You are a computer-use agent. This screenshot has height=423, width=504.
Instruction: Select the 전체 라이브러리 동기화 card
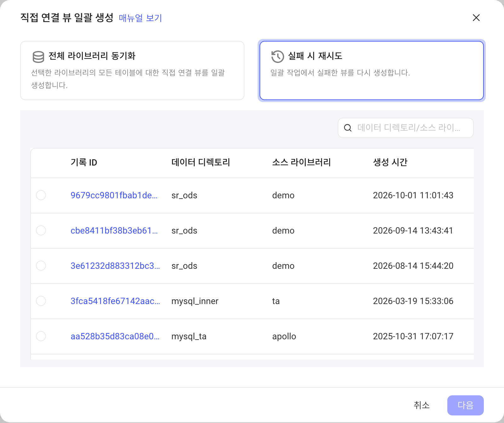tap(132, 70)
